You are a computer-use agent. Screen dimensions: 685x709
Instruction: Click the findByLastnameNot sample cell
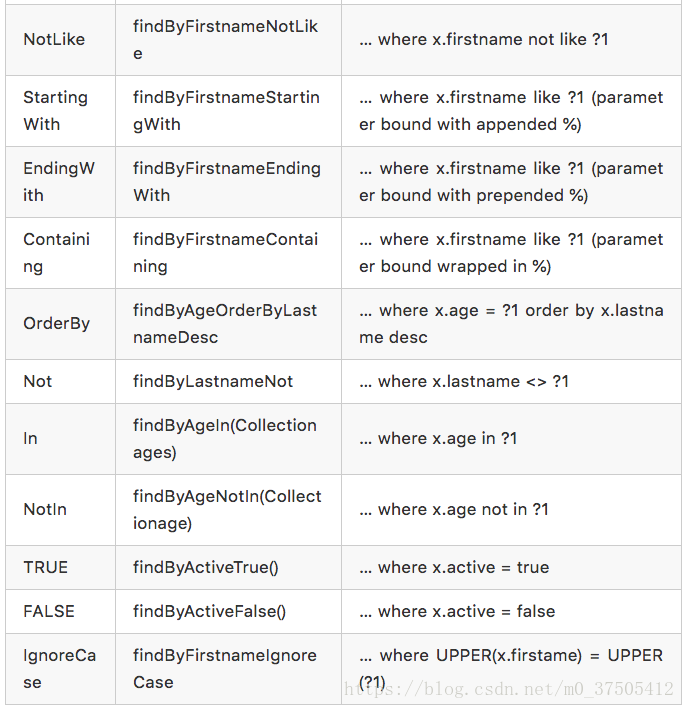[228, 382]
